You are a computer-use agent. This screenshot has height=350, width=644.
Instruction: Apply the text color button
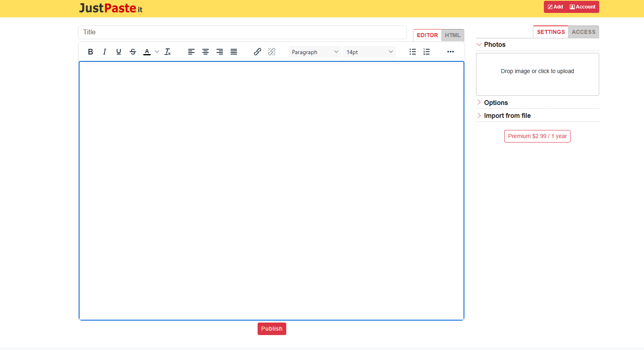click(147, 52)
